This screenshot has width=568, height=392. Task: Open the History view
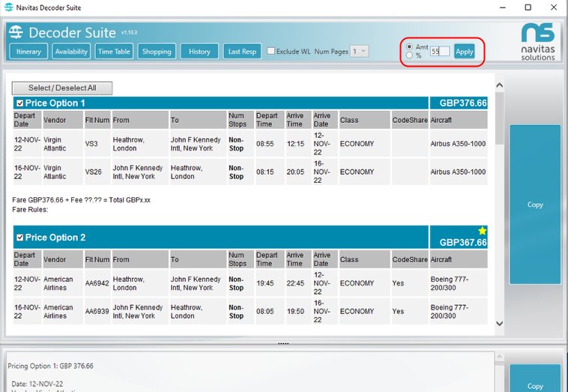[x=199, y=52]
